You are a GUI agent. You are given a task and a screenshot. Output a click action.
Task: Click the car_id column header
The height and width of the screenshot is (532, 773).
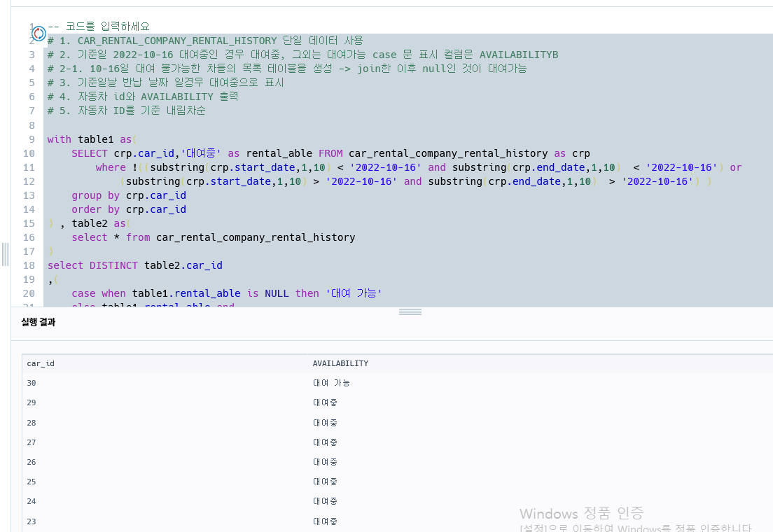pyautogui.click(x=41, y=363)
